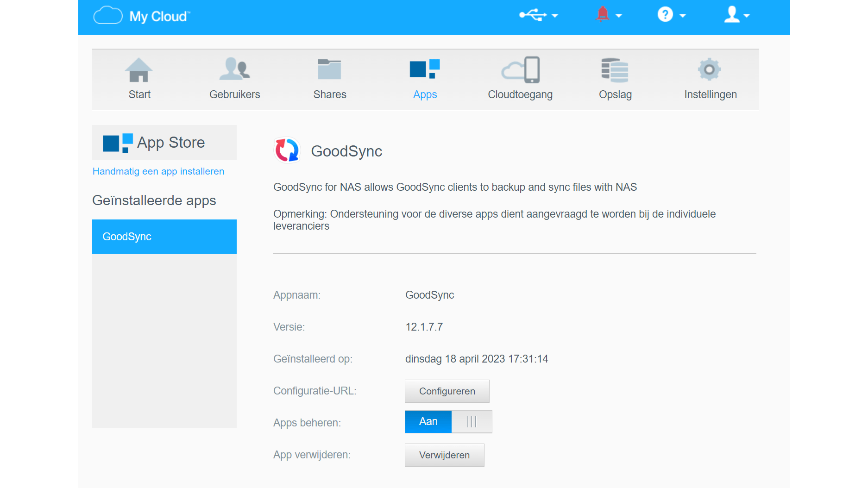This screenshot has height=488, width=868.
Task: Open the help question mark icon
Action: click(x=665, y=14)
